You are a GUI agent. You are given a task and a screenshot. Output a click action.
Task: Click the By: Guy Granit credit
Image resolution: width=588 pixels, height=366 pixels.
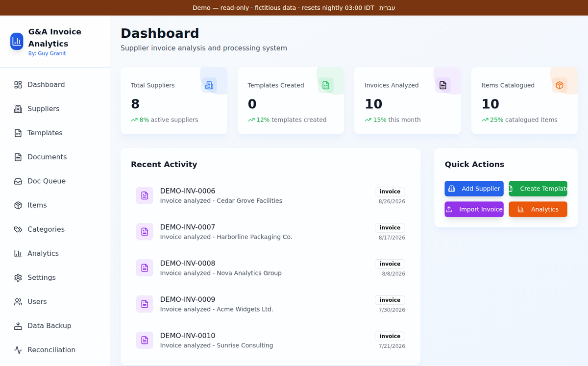(47, 53)
